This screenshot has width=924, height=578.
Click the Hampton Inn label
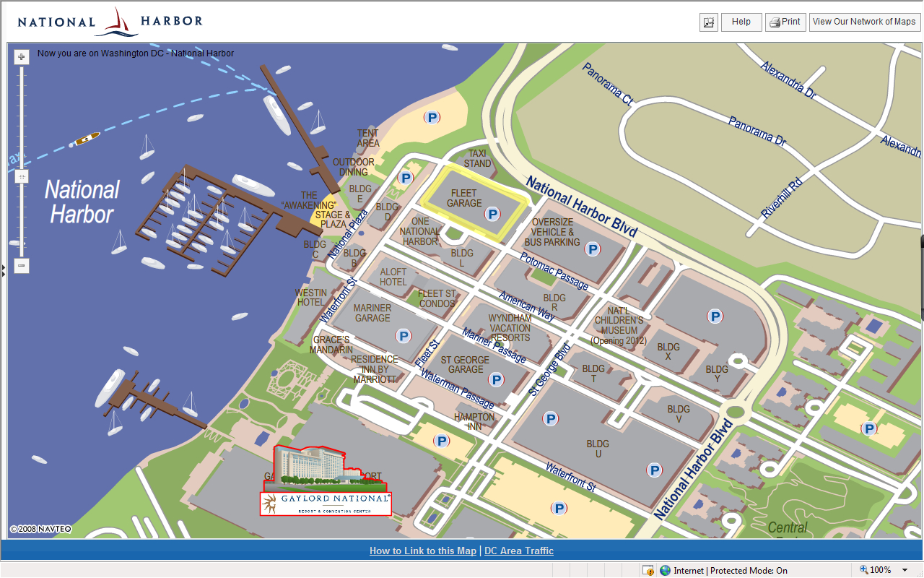click(474, 422)
